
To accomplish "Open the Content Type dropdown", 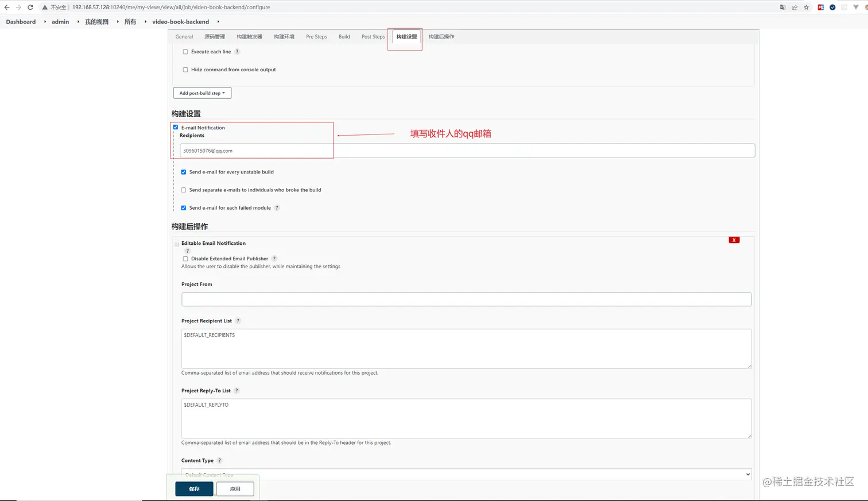I will coord(466,475).
